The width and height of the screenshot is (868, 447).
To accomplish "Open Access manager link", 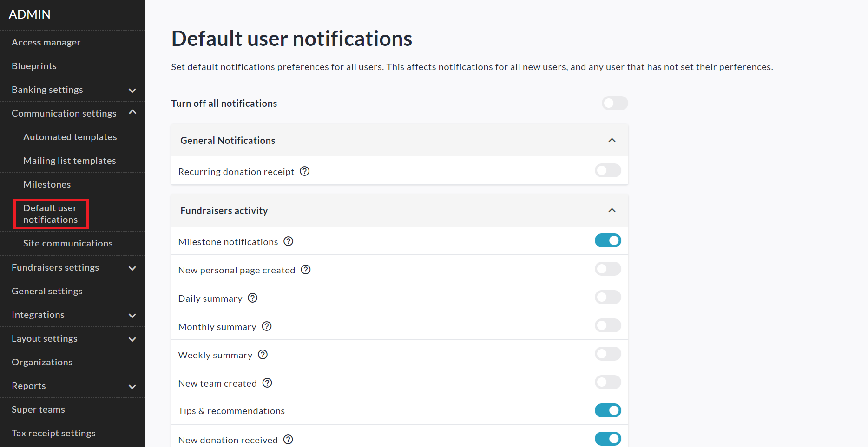I will (x=46, y=42).
